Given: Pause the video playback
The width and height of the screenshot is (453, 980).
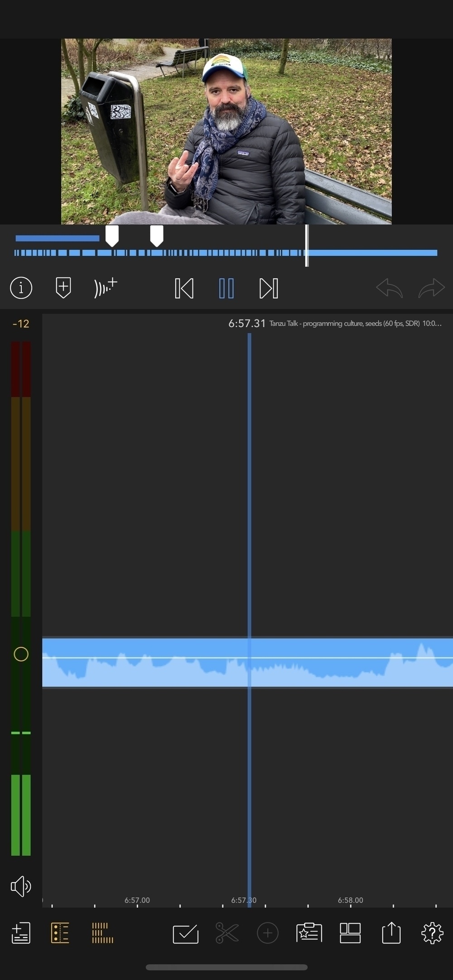Looking at the screenshot, I should (x=226, y=288).
